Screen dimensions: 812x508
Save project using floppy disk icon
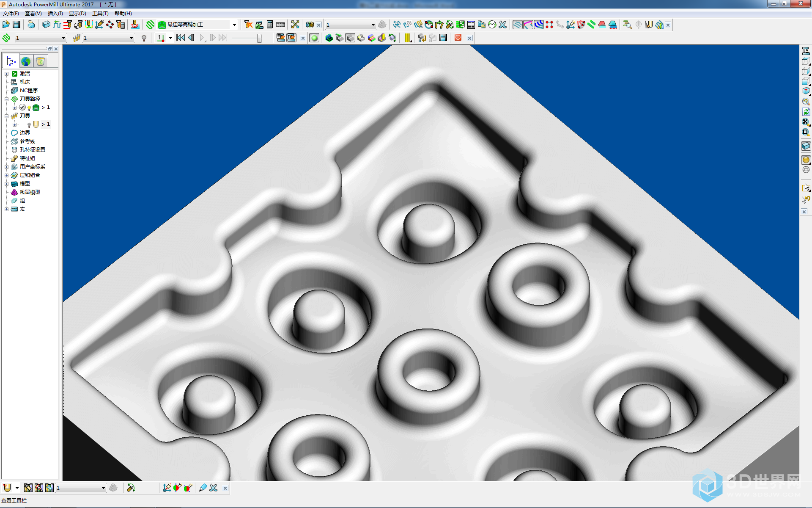click(x=16, y=25)
